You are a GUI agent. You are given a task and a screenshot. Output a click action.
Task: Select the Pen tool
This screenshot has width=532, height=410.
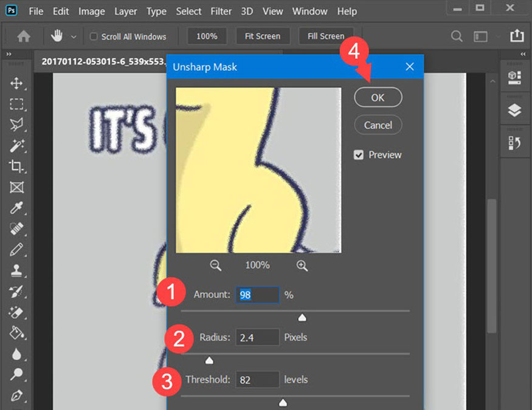tap(16, 395)
